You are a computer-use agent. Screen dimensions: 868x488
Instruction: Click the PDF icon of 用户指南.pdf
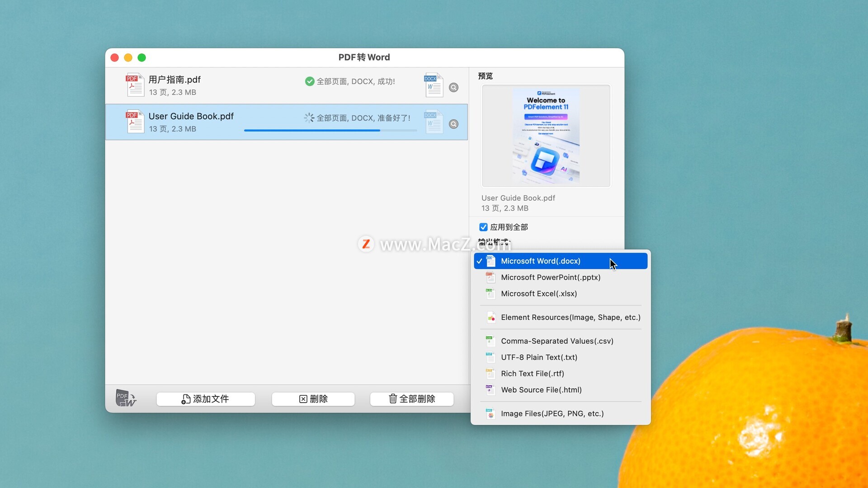[135, 85]
